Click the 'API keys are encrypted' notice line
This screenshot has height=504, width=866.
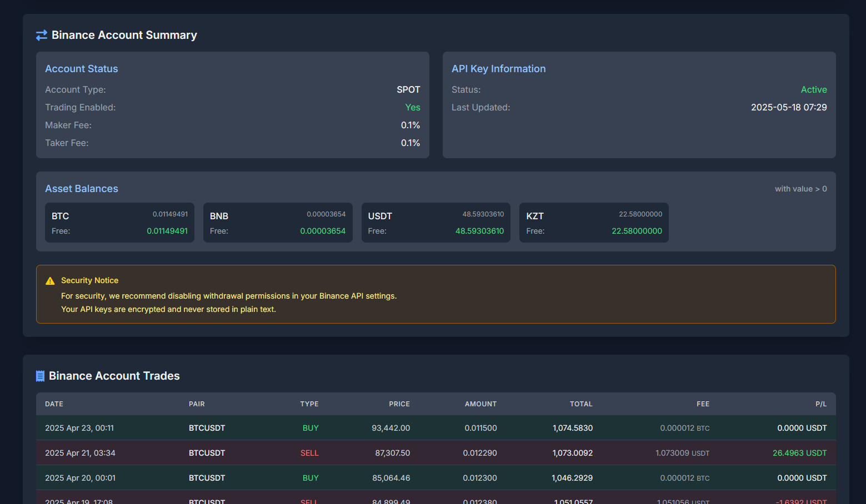point(168,309)
